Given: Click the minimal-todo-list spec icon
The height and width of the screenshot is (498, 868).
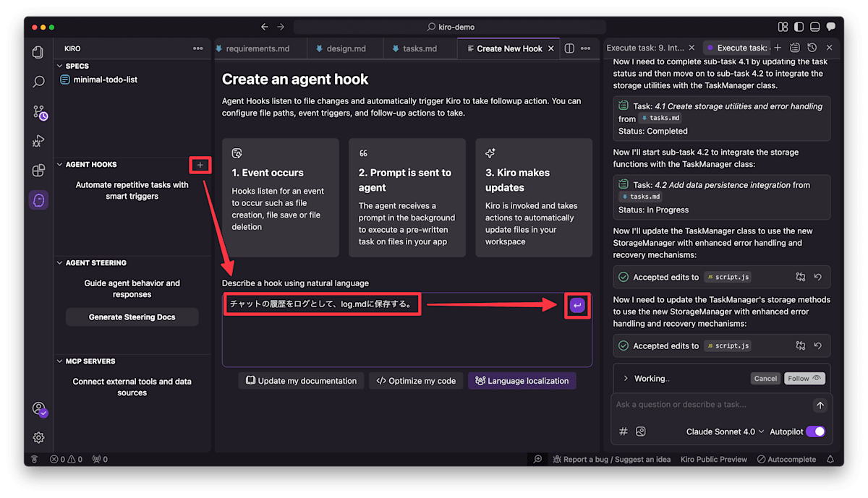Looking at the screenshot, I should 65,80.
